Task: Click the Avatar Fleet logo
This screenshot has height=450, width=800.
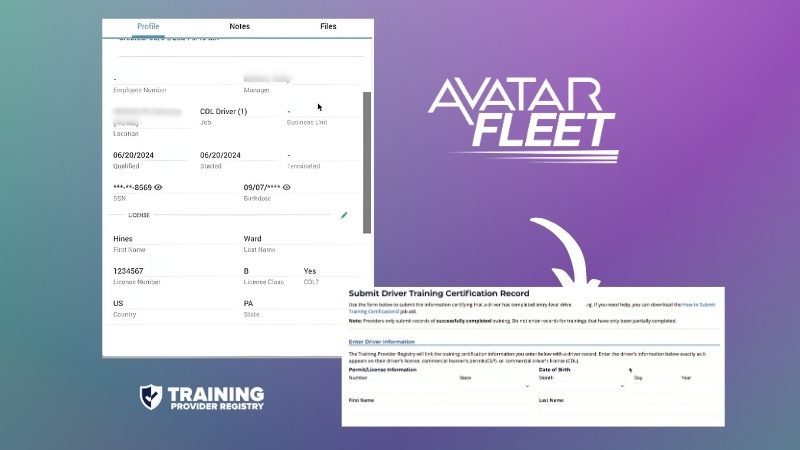Action: [523, 120]
